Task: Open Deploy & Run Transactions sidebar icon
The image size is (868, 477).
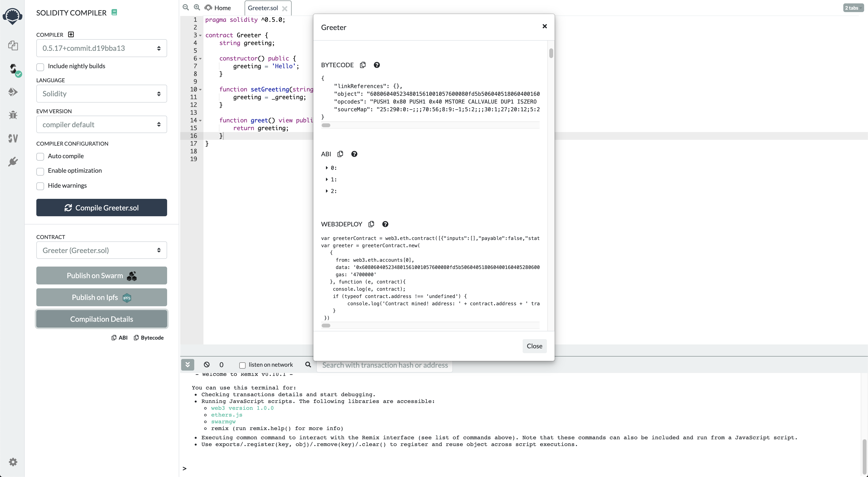Action: click(13, 92)
